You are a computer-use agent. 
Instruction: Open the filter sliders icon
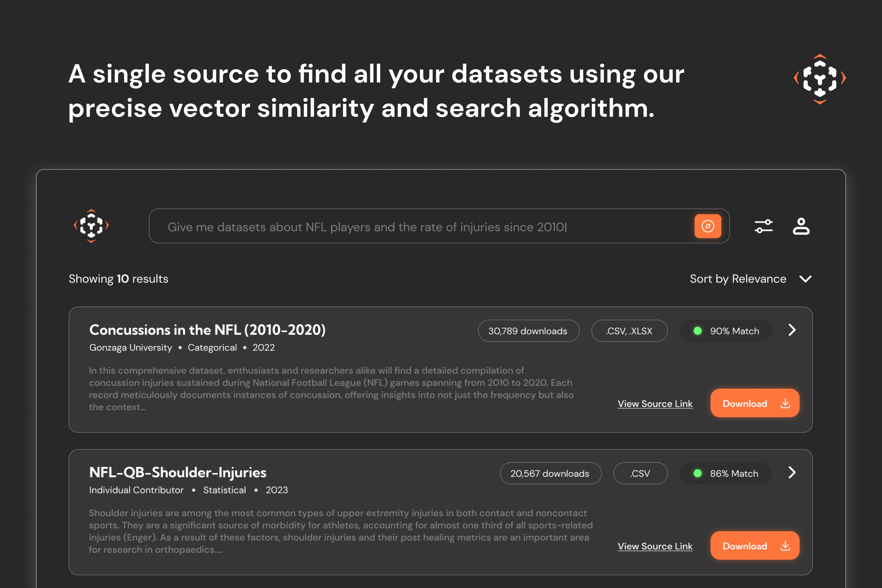point(764,226)
